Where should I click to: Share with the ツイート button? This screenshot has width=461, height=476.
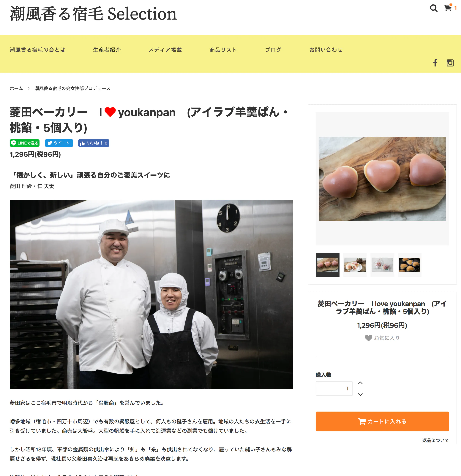59,143
